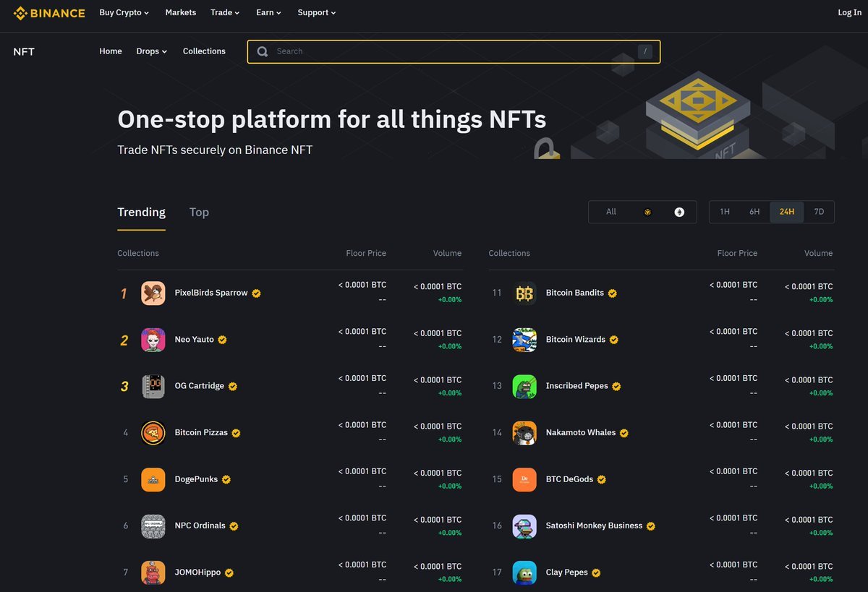Click the slash shortcut key icon in search
Viewport: 868px width, 592px height.
click(645, 51)
